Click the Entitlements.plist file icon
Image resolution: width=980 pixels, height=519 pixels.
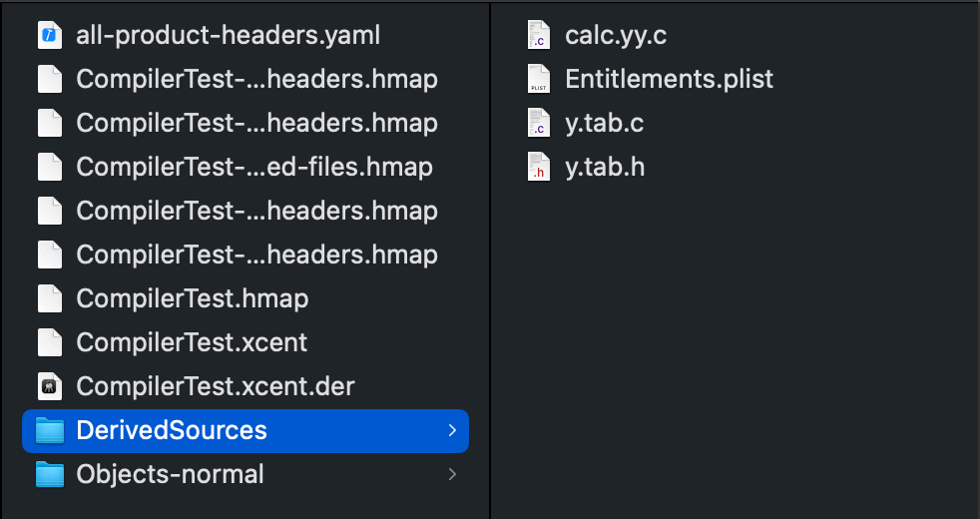(539, 79)
